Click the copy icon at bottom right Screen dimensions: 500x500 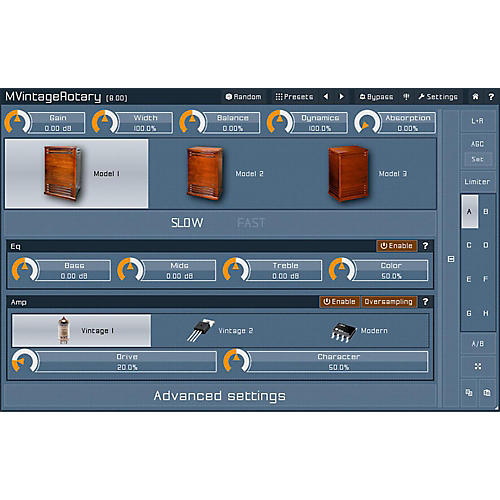click(469, 393)
